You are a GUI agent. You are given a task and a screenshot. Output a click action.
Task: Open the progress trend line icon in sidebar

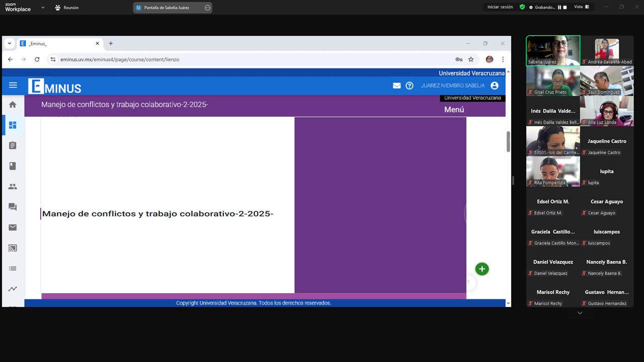click(13, 289)
